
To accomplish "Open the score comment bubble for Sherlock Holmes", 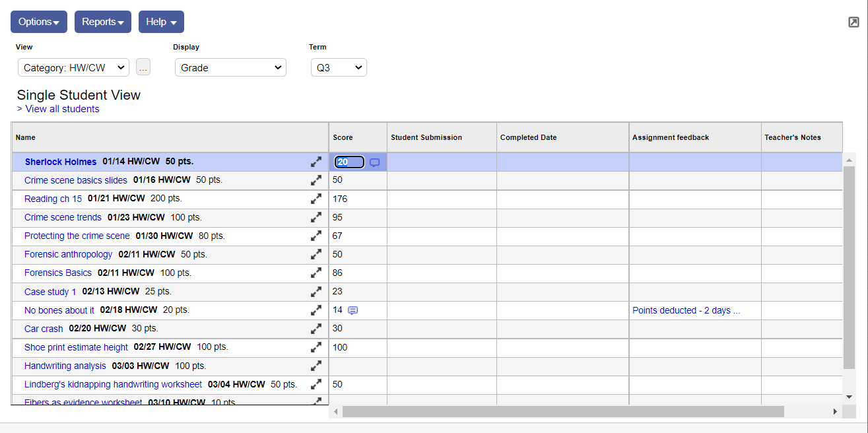I will click(x=374, y=162).
